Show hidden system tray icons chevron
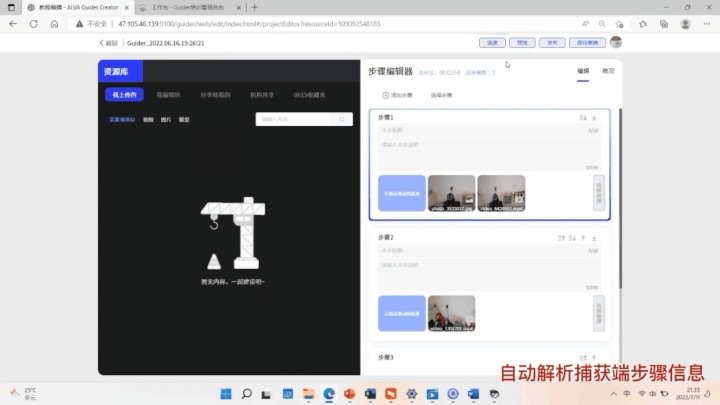The image size is (720, 405). 613,394
